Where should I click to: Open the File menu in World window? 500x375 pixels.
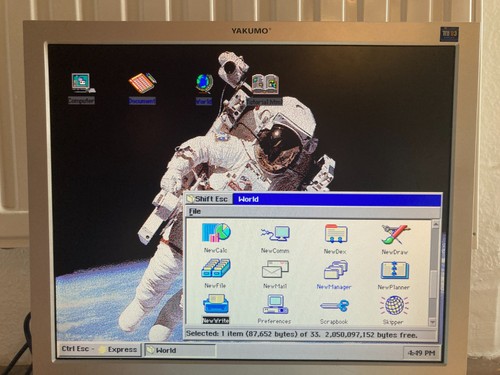(195, 211)
